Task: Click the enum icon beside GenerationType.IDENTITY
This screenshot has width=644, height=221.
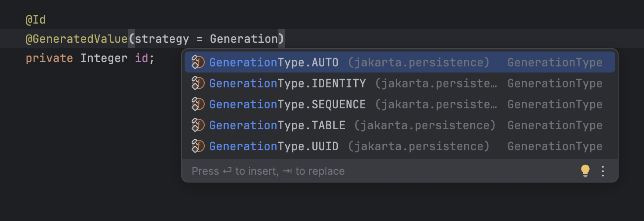Action: click(198, 83)
